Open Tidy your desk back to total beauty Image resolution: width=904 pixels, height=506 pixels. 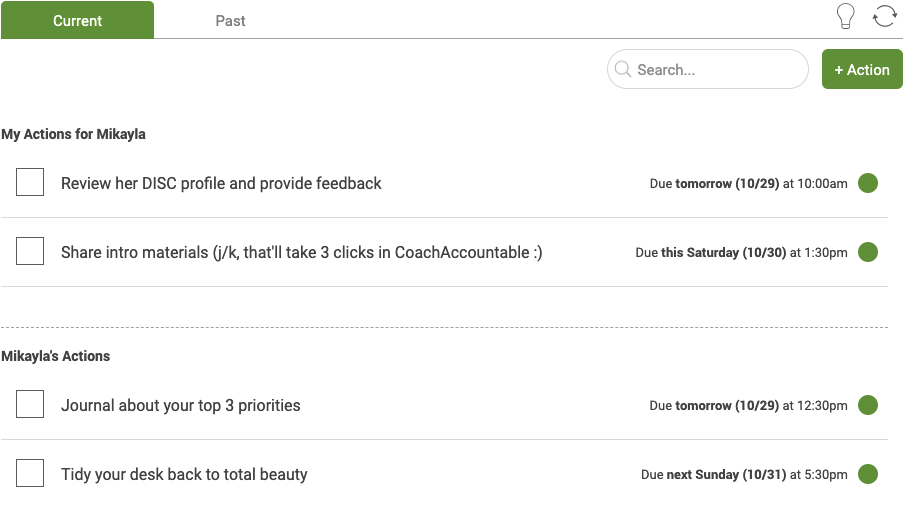[184, 474]
